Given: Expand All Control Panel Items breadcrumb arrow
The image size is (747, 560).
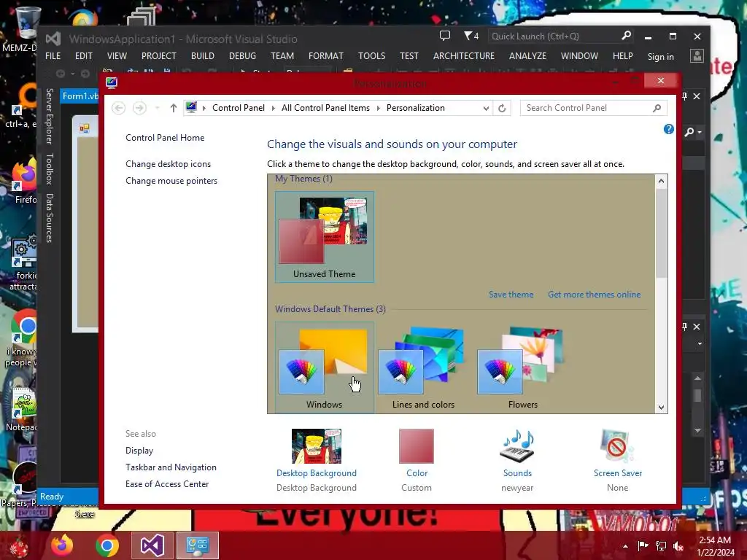Looking at the screenshot, I should (379, 108).
